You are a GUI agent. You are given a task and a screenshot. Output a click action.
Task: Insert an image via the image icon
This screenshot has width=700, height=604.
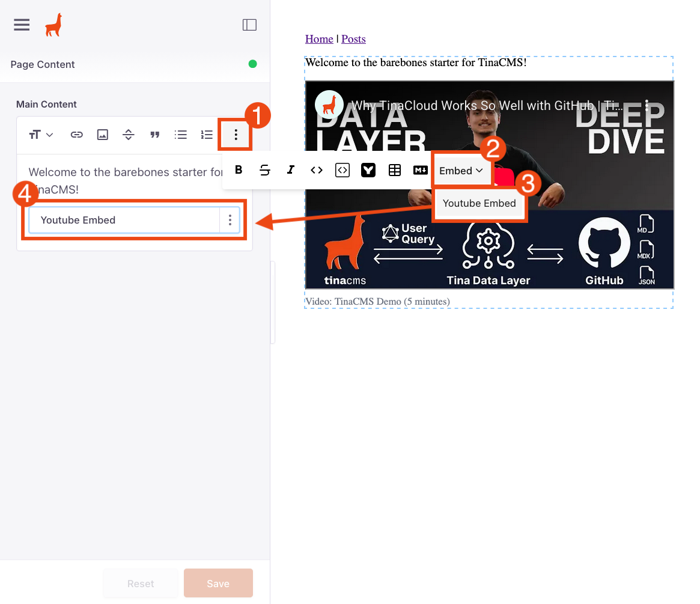103,135
